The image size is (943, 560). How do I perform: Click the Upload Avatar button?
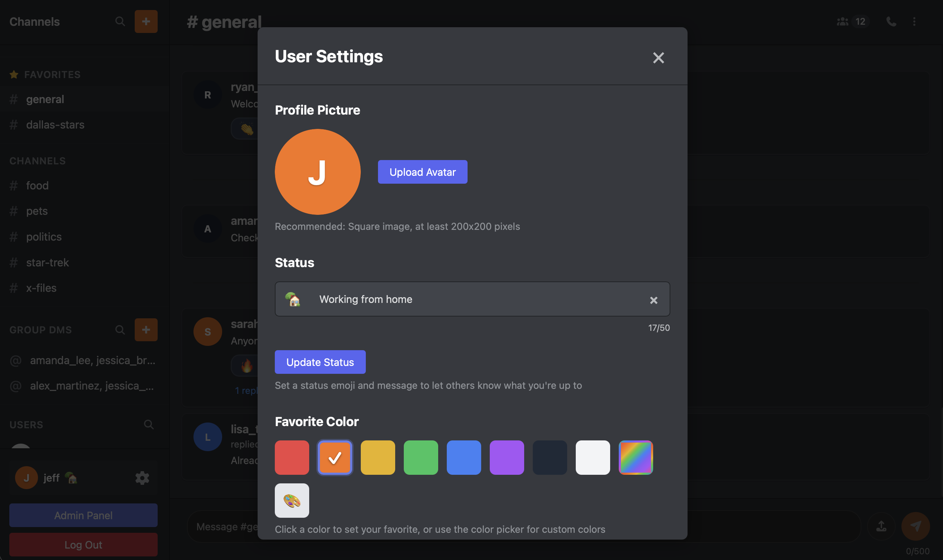(x=422, y=172)
